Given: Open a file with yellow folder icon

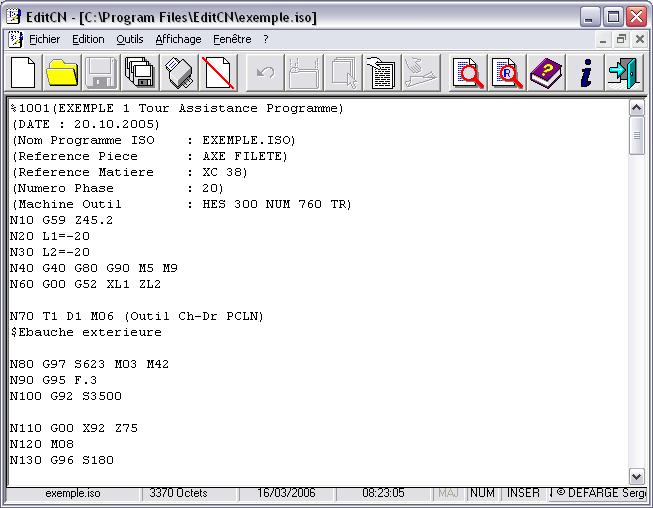Looking at the screenshot, I should tap(62, 73).
